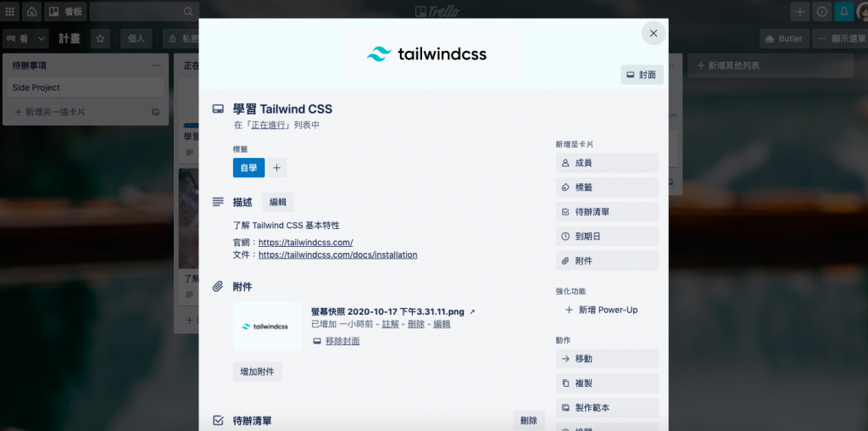Screen dimensions: 868x431
Task: Open 標籤 labels in sidebar
Action: (x=607, y=188)
